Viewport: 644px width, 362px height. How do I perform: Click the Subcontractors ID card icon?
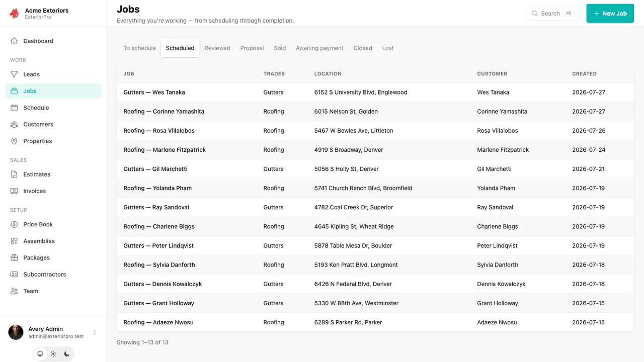click(14, 275)
